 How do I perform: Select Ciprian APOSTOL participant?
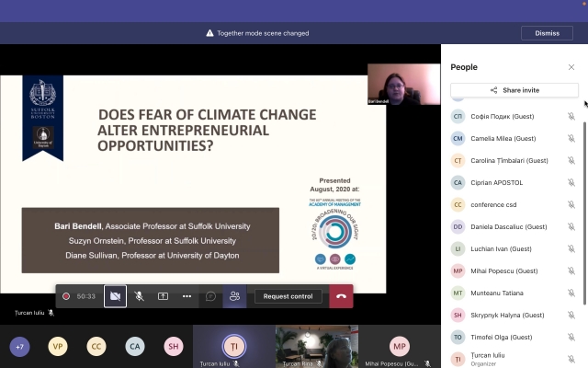coord(514,182)
